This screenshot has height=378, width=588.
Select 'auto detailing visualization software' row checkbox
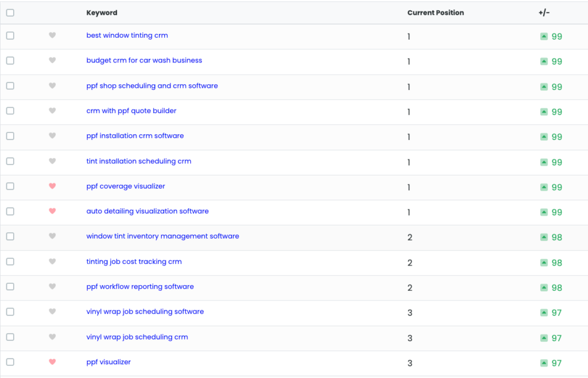(x=10, y=211)
